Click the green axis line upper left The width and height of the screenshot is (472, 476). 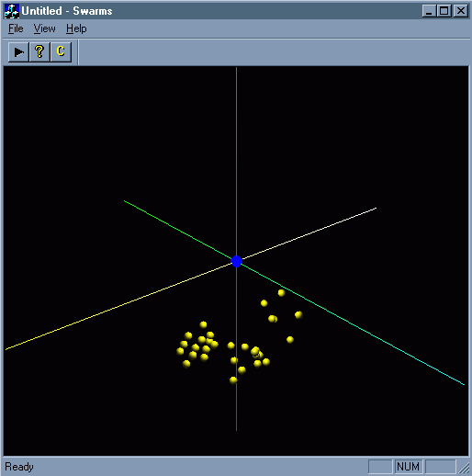(x=177, y=230)
